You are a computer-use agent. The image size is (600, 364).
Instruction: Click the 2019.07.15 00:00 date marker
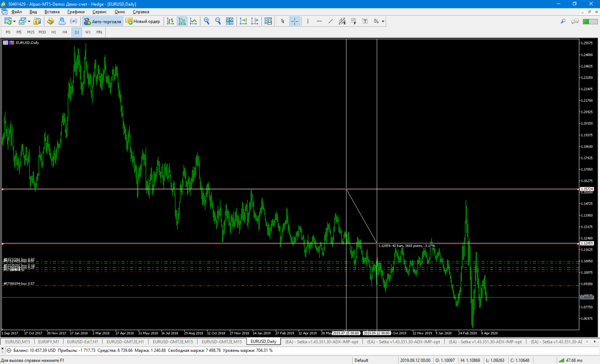pos(346,333)
